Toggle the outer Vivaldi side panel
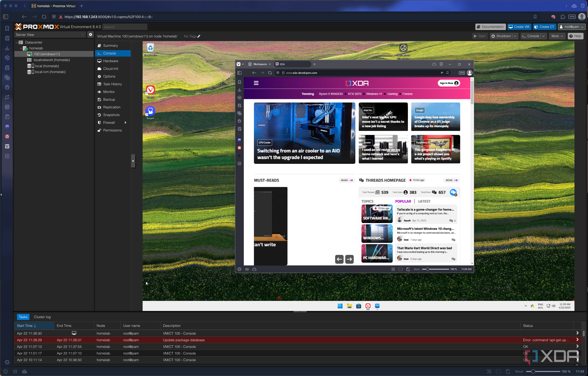The width and height of the screenshot is (588, 376). [x=6, y=17]
